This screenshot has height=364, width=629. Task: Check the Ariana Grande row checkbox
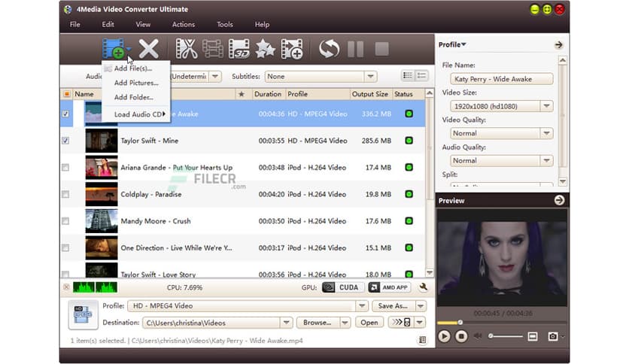tap(65, 168)
